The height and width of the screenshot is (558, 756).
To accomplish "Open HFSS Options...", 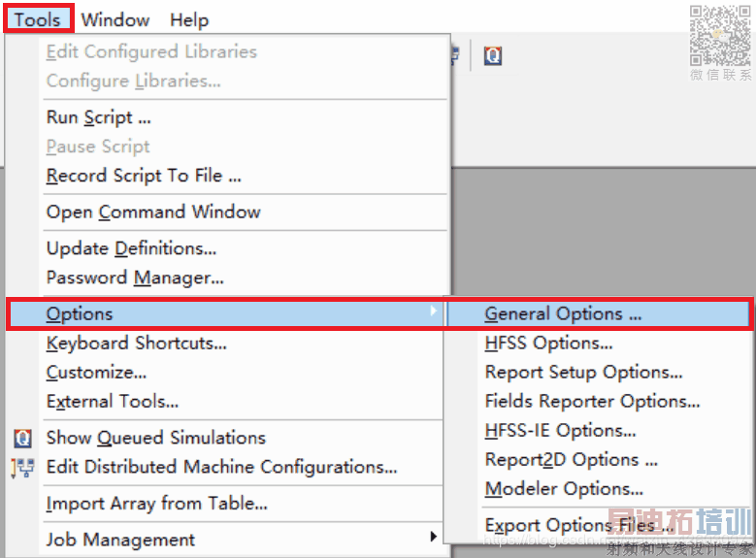I will tap(548, 343).
